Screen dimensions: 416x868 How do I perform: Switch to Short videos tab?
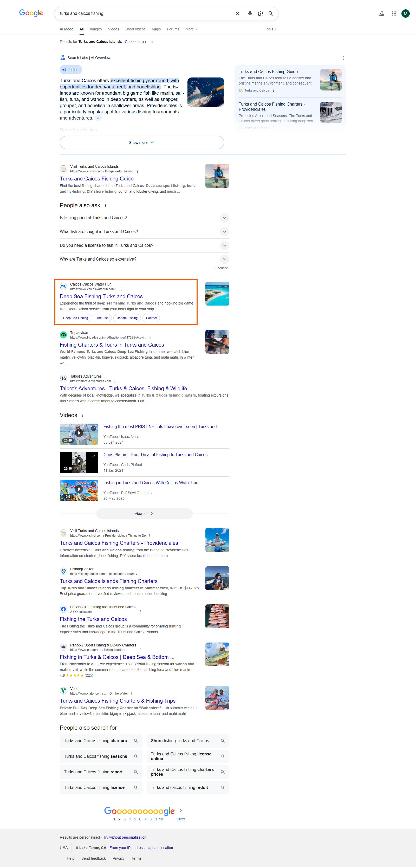click(x=135, y=29)
